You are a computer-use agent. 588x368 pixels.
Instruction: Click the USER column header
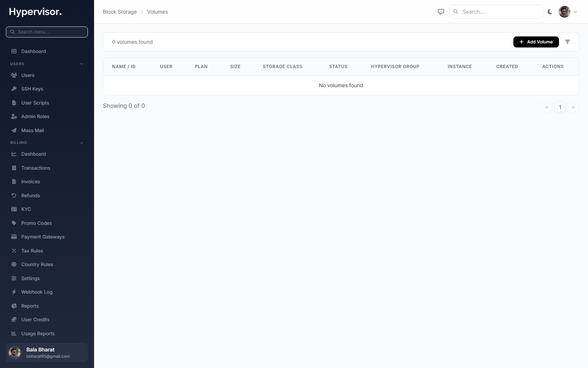(x=166, y=67)
